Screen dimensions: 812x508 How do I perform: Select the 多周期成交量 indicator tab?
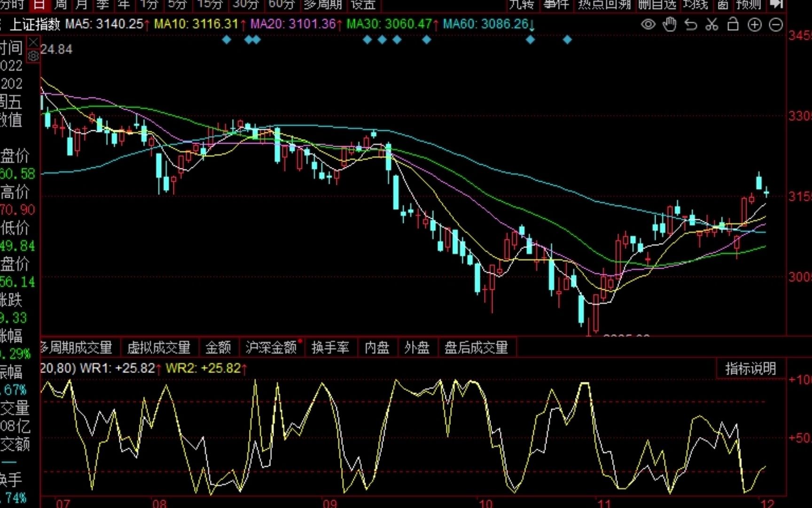(77, 348)
